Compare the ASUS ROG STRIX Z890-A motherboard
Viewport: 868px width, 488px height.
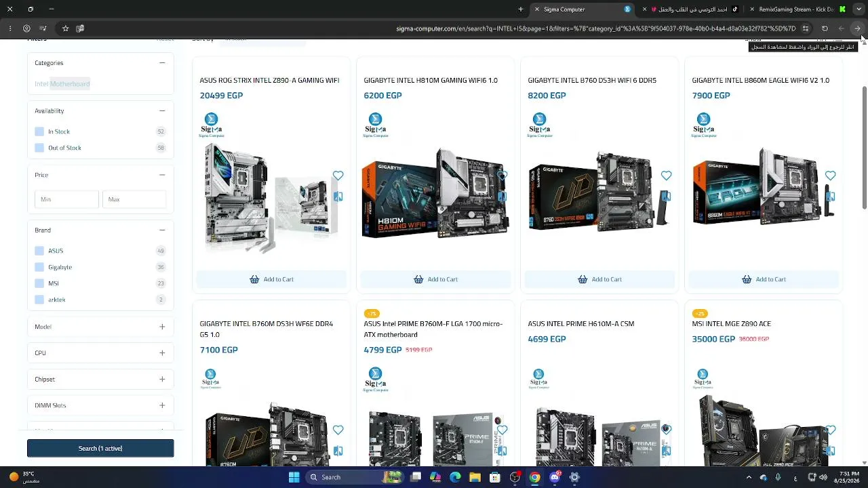pos(338,197)
